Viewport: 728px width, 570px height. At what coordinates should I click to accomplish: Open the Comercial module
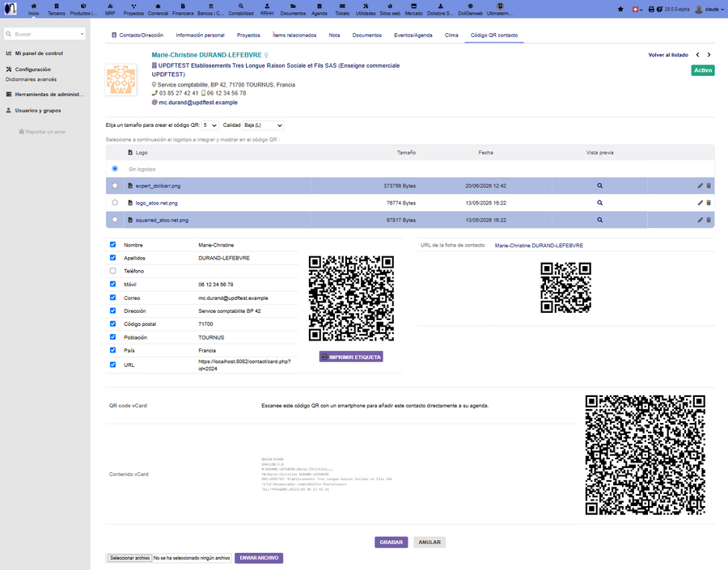point(158,6)
